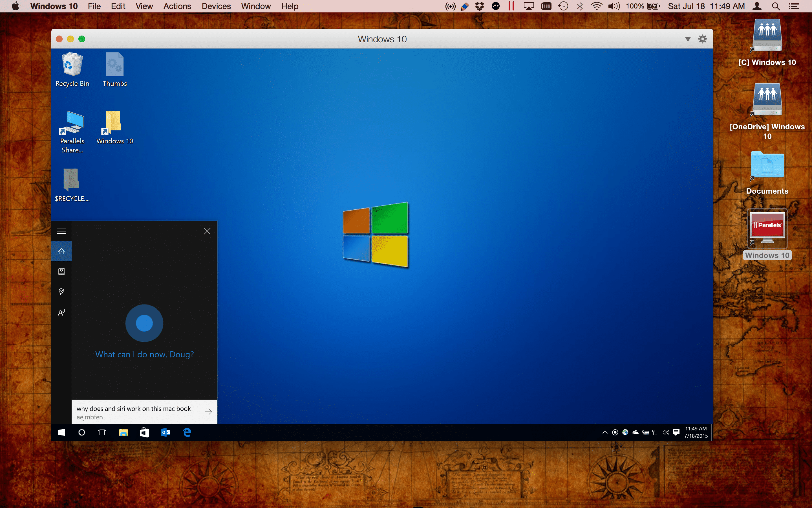Open Cortana Feedback icon
Viewport: 812px width, 508px height.
coord(61,312)
